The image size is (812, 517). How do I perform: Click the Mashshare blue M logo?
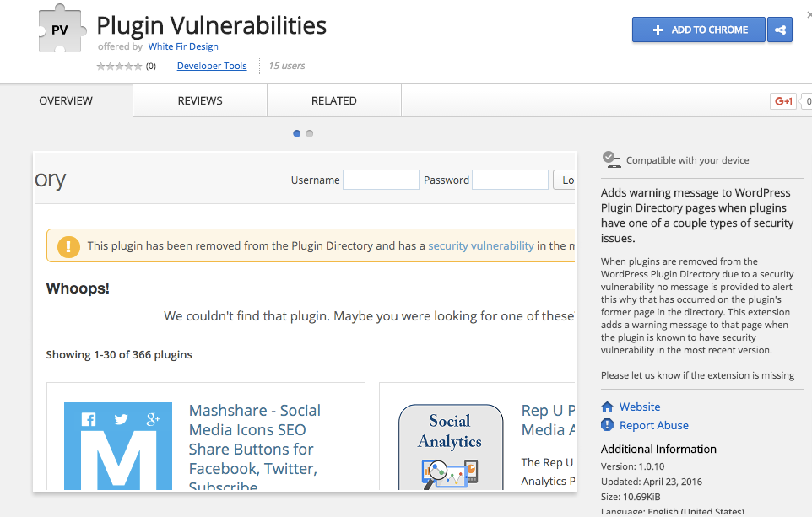pyautogui.click(x=118, y=446)
